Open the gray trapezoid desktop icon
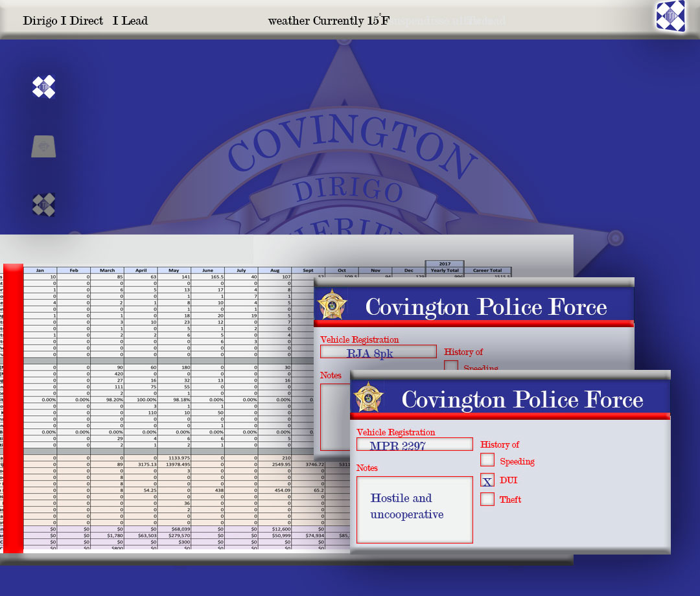The height and width of the screenshot is (596, 700). (x=43, y=146)
